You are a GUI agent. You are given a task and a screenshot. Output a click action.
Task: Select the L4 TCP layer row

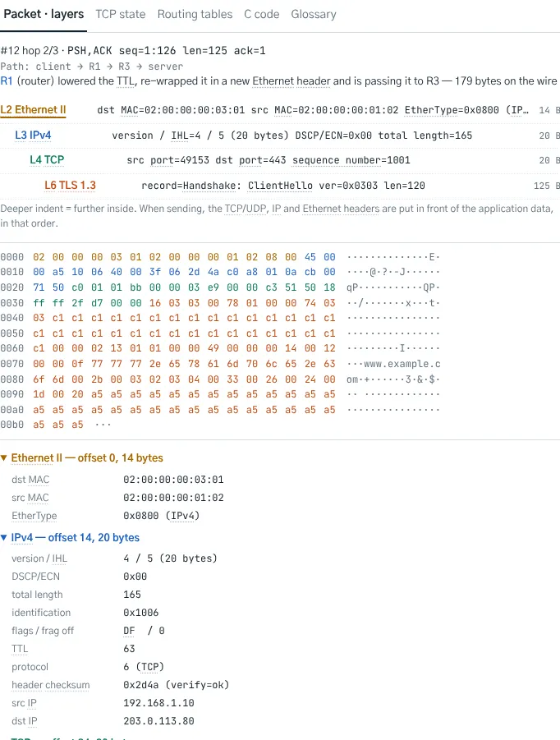280,160
